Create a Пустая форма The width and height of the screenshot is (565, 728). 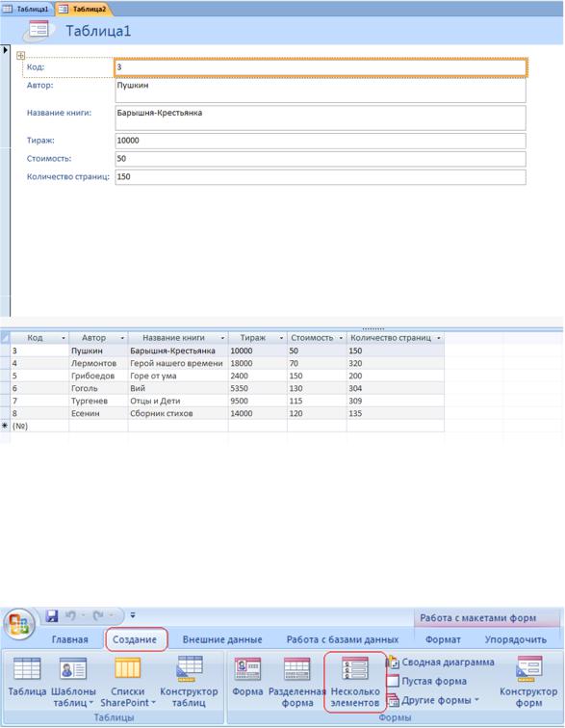tap(427, 681)
